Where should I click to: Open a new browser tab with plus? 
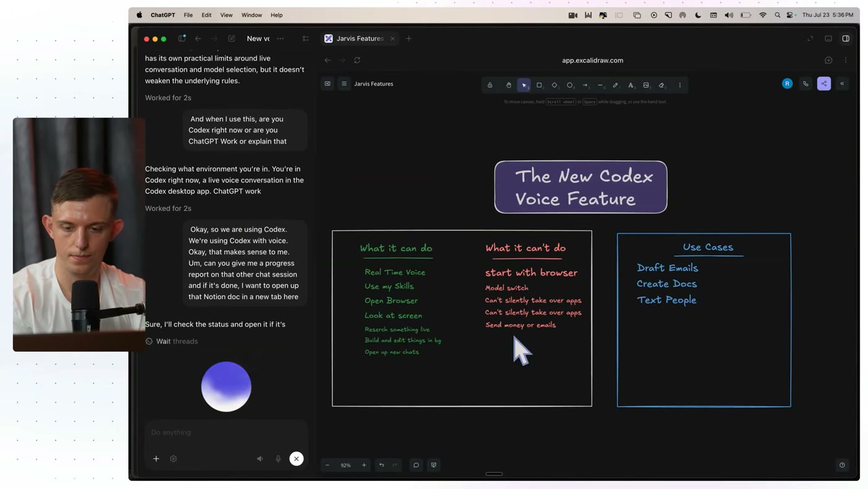(x=409, y=38)
